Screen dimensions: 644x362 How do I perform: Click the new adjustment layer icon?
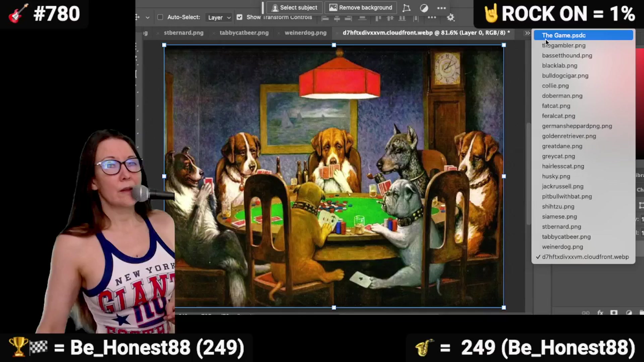[629, 312]
